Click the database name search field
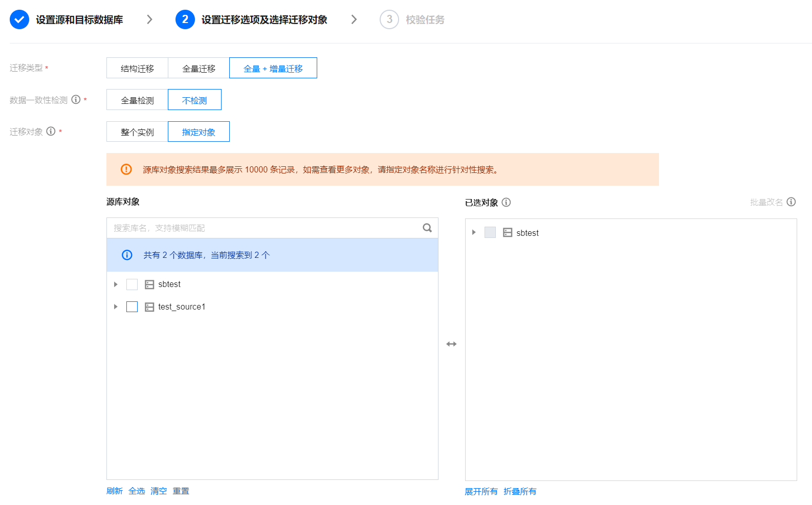812x505 pixels. click(x=264, y=228)
